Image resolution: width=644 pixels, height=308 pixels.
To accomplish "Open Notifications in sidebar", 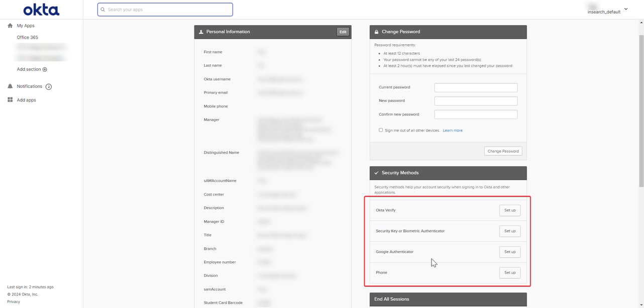I will (30, 86).
